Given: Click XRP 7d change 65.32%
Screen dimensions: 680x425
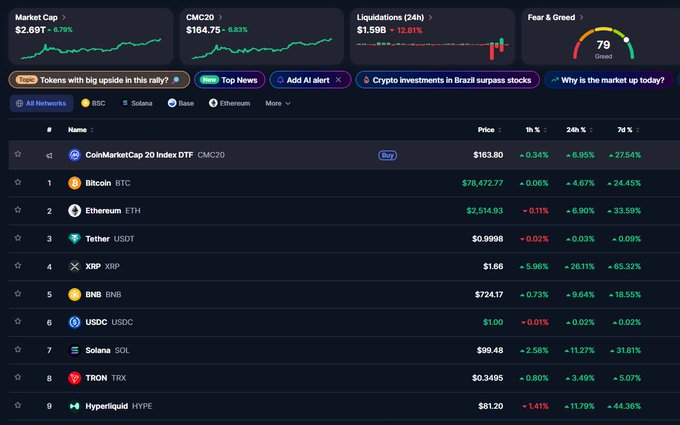Looking at the screenshot, I should (x=624, y=266).
